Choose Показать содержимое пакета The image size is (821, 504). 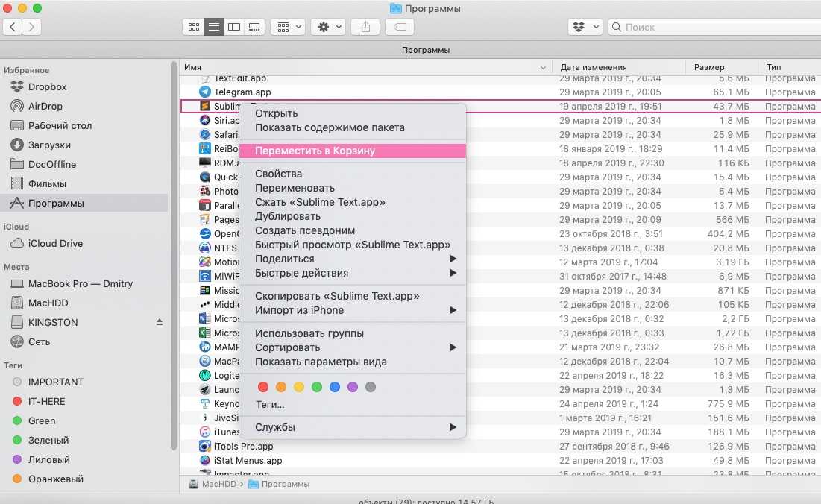(353, 127)
